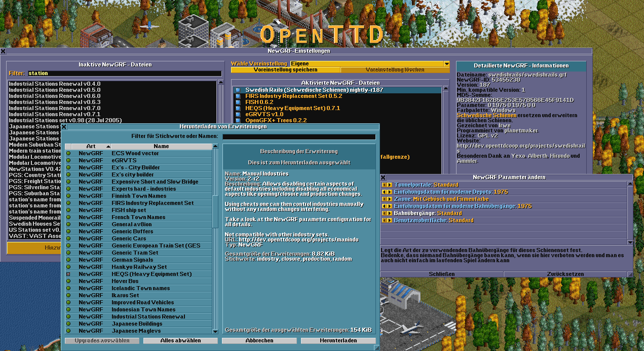Click the green indicator next to FISH ship set
Viewport: 644px width, 351px height.
69,210
